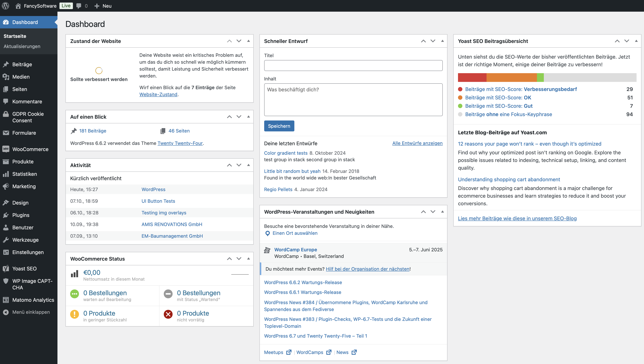Move Schneller Entwurf panel up
Image resolution: width=644 pixels, height=364 pixels.
tap(423, 41)
